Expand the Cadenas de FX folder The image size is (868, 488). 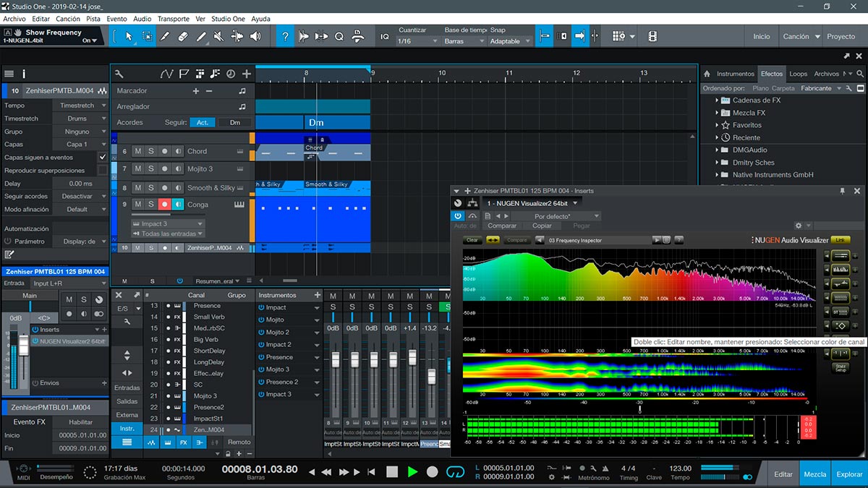click(x=718, y=100)
